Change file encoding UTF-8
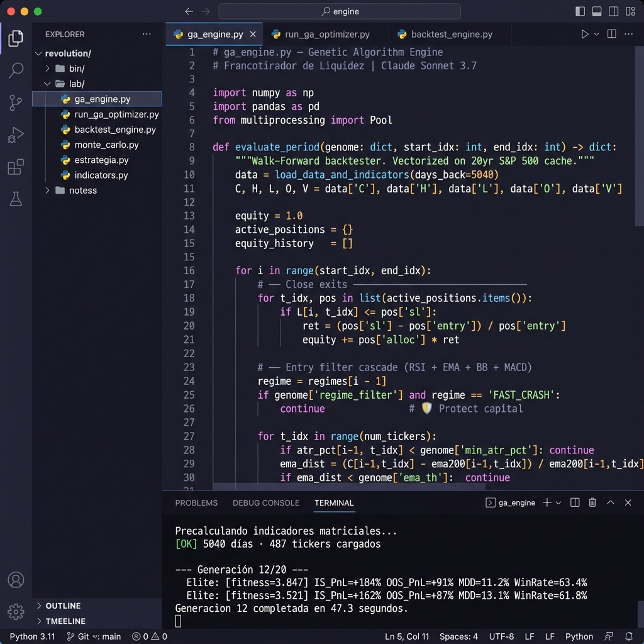The height and width of the screenshot is (644, 644). click(x=501, y=636)
